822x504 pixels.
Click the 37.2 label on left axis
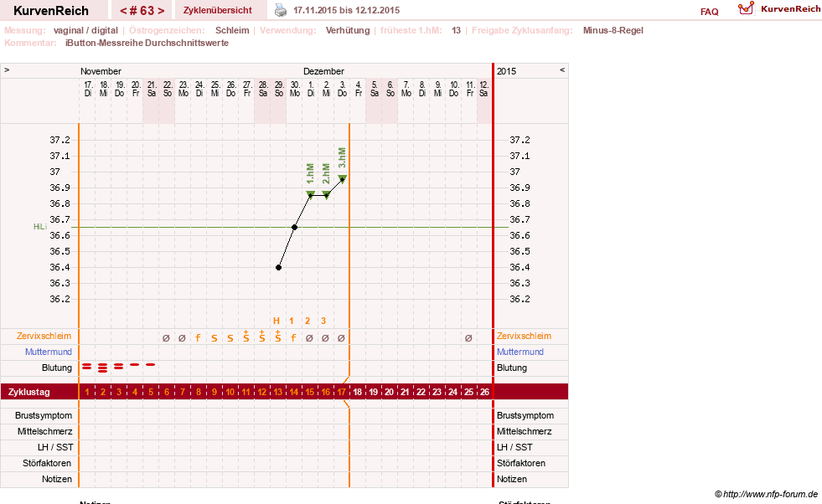59,140
